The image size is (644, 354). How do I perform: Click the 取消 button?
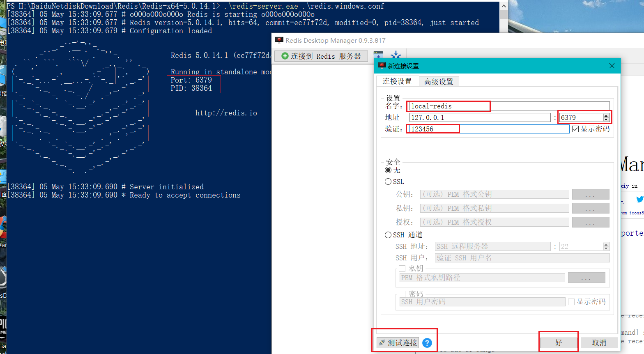click(x=599, y=343)
